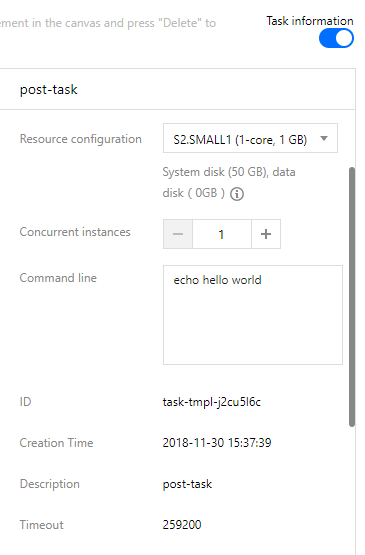Click the task ID task-tmpl-j2cu5l6c
The width and height of the screenshot is (365, 555).
212,402
